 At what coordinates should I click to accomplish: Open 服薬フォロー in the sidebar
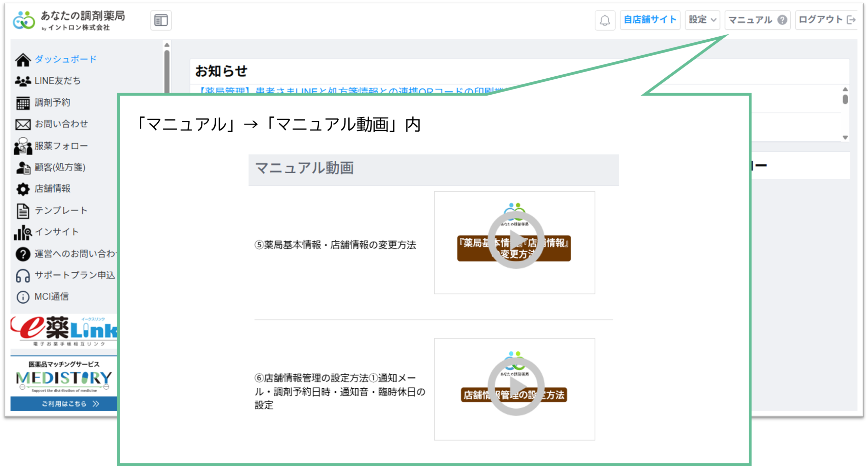(51, 146)
